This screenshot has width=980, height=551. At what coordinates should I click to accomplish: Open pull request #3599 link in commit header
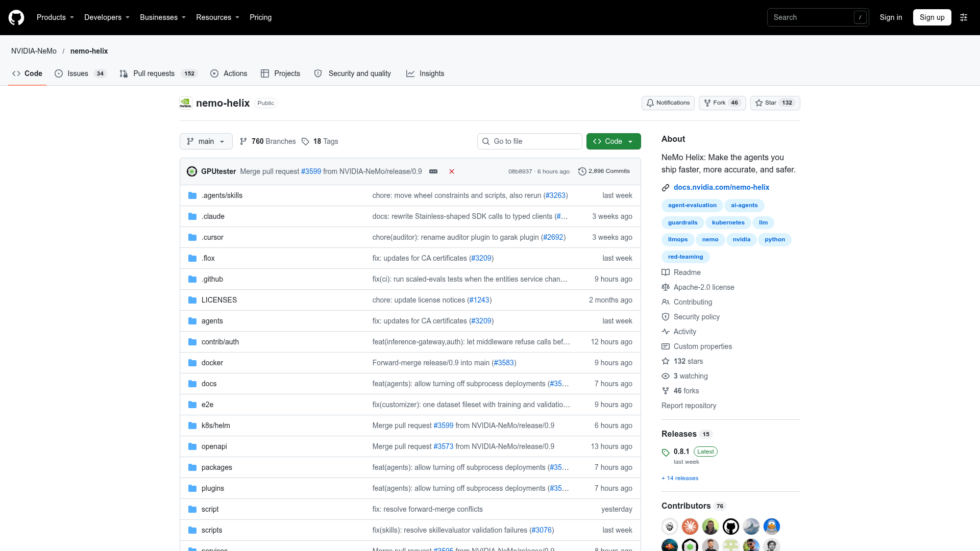coord(311,171)
